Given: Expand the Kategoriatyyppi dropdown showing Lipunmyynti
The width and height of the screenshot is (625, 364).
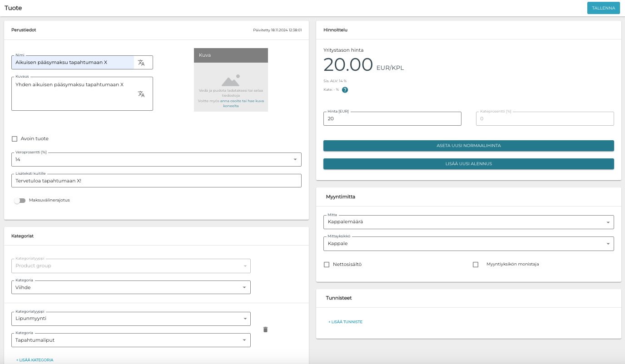Looking at the screenshot, I should pos(131,319).
